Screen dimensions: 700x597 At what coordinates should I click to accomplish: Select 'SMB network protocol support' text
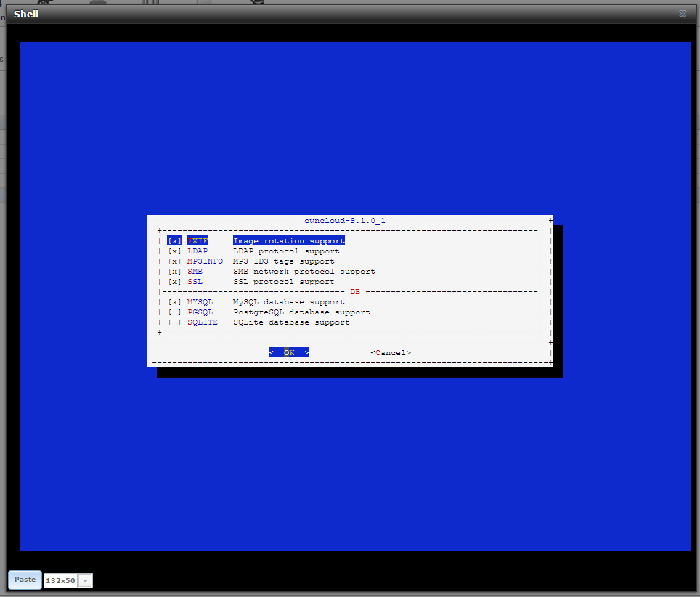[304, 272]
